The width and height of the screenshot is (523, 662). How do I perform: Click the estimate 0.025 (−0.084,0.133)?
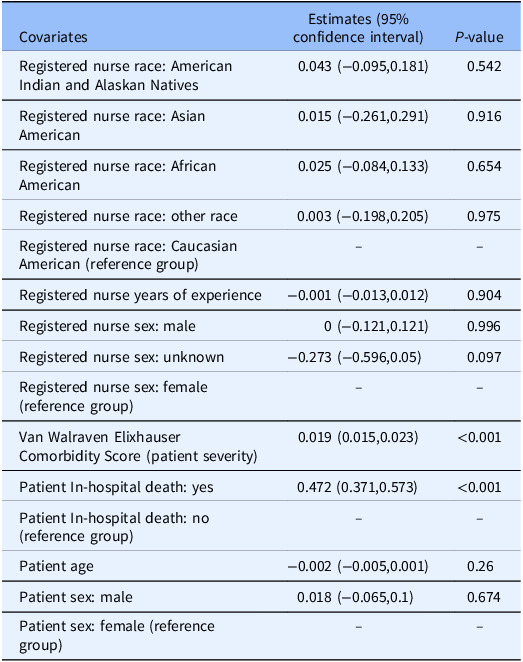click(363, 166)
